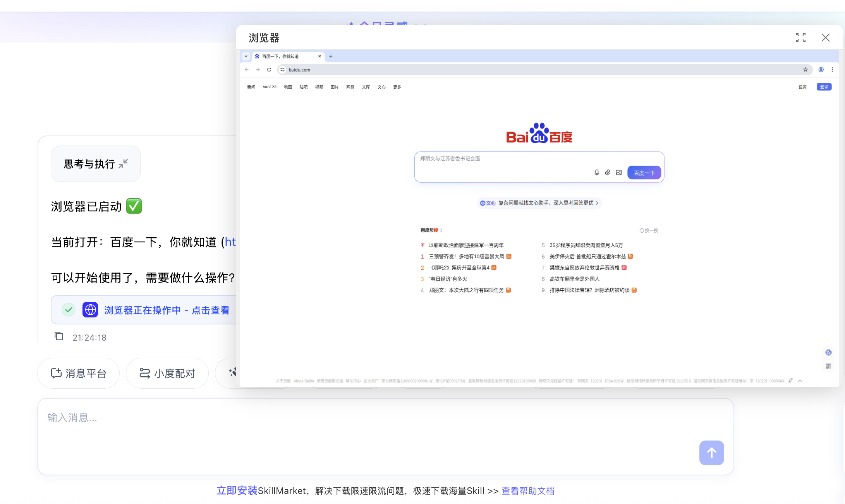Click the browser reload page icon
This screenshot has width=845, height=504.
pos(269,70)
